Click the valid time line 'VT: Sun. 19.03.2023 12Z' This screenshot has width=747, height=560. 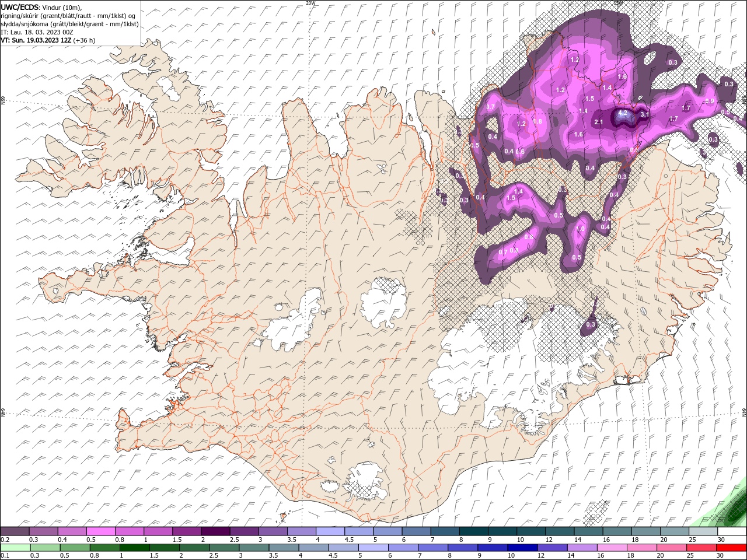36,40
